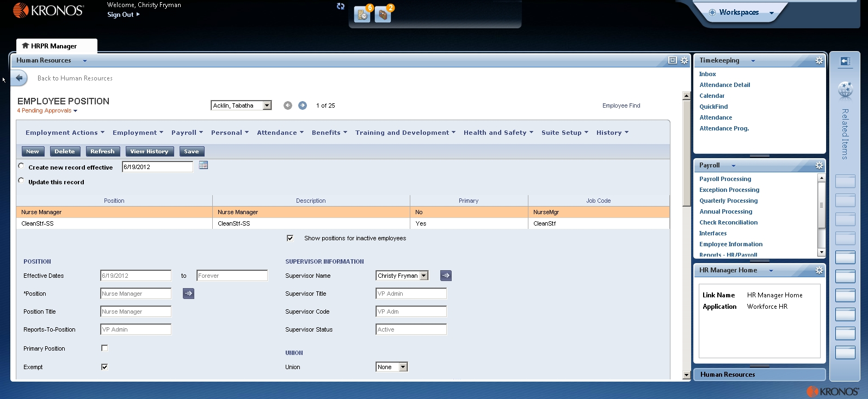Open Supervisor Name dropdown
Viewport: 868px width, 399px height.
pyautogui.click(x=424, y=276)
